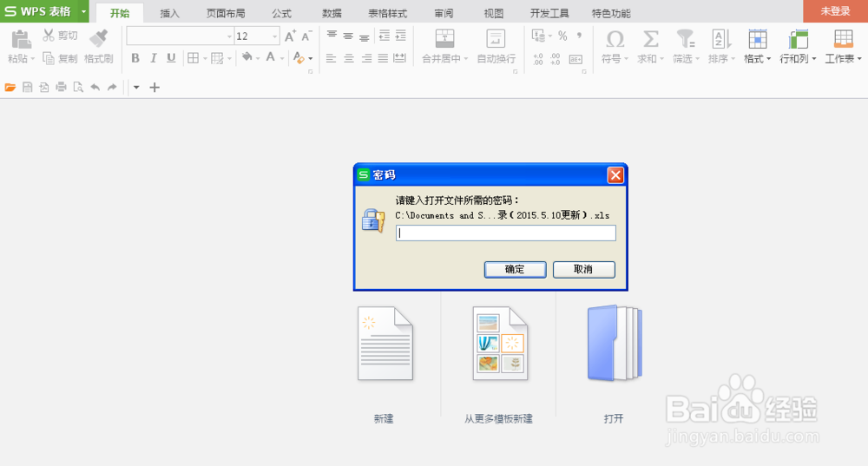This screenshot has height=466, width=868.
Task: Click the cell borders icon
Action: [193, 58]
